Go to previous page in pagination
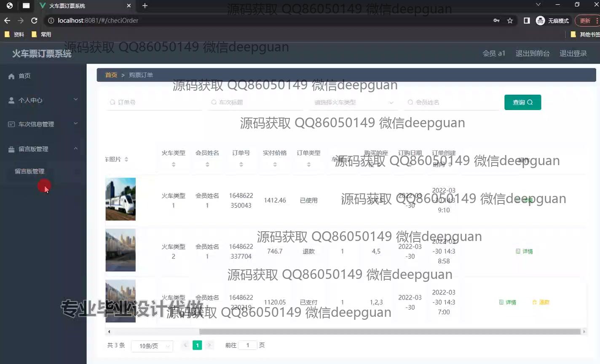The height and width of the screenshot is (364, 600). pyautogui.click(x=185, y=345)
